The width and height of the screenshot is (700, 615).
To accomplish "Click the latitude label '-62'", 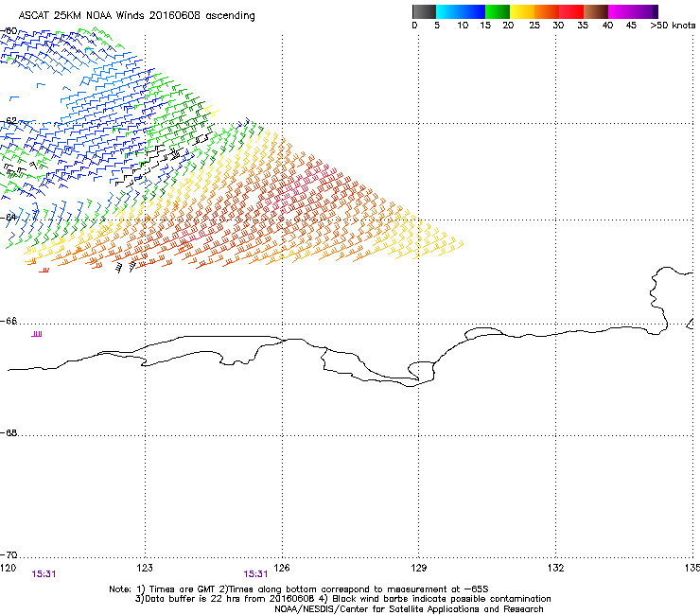I will tap(9, 121).
